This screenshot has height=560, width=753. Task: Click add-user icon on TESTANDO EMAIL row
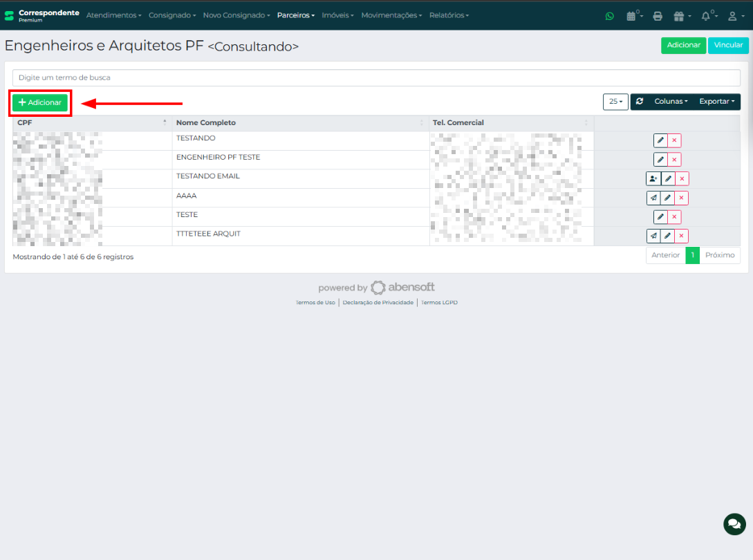[x=653, y=179]
